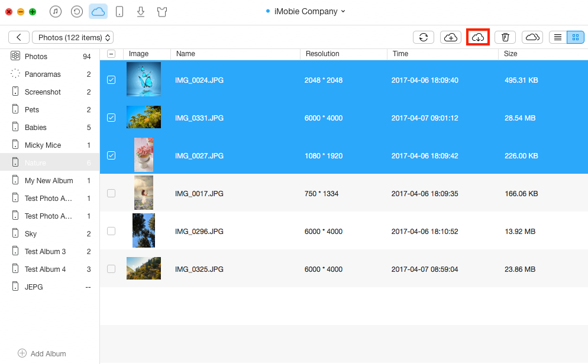Select the Test Album 3 entry
This screenshot has height=364, width=588.
pos(50,251)
